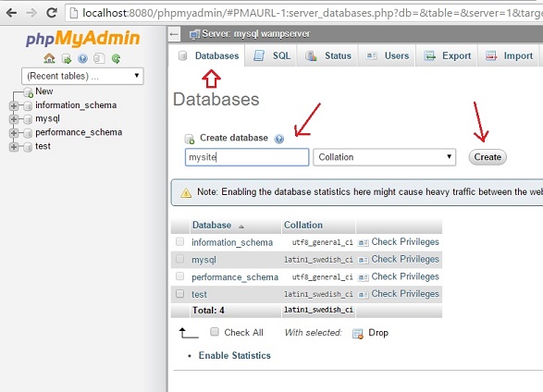Click the help icon next to Create database

(x=279, y=139)
